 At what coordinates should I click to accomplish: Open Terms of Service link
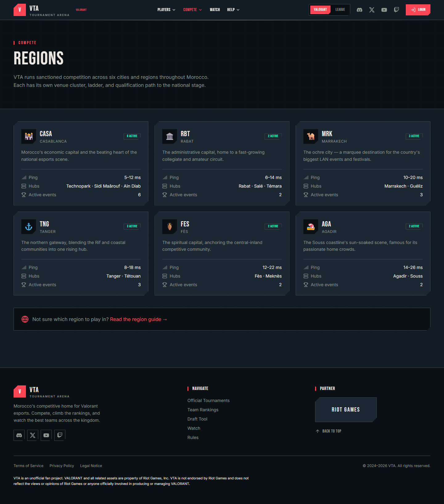coord(28,466)
